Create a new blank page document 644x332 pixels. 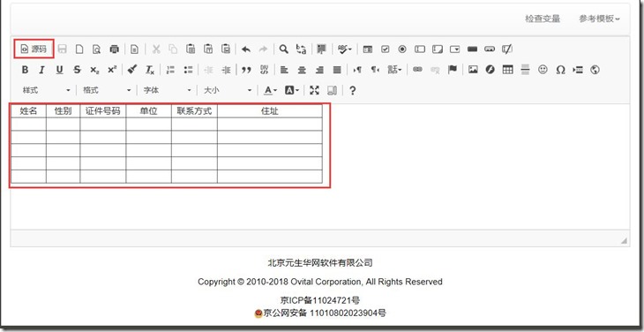79,49
